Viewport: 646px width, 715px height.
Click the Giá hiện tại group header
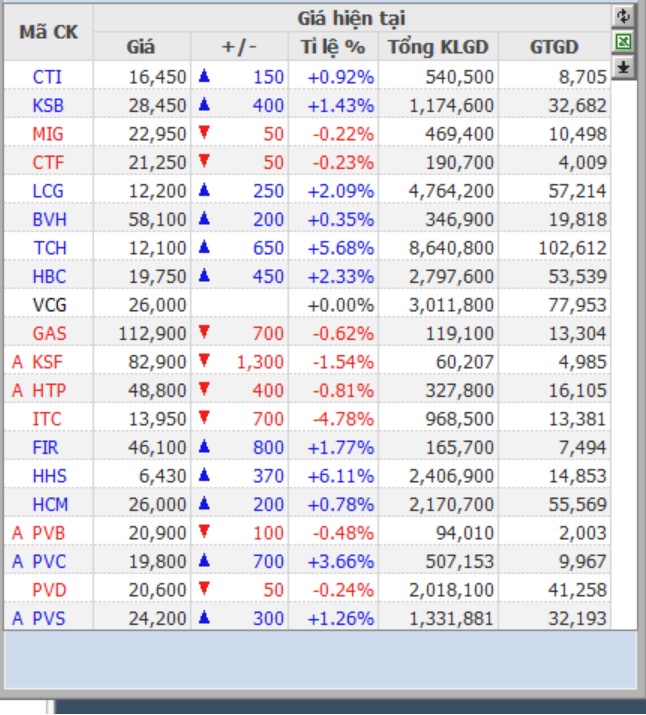pos(351,19)
